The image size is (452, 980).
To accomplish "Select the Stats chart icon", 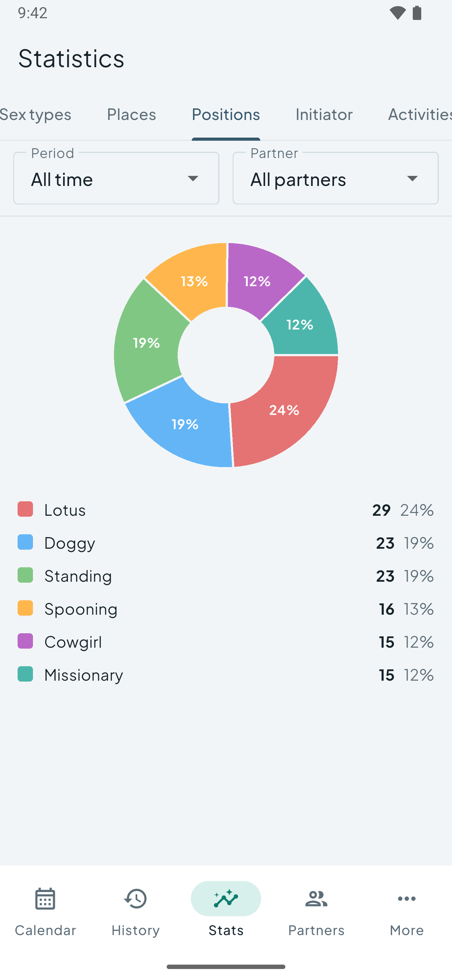I will pos(226,899).
